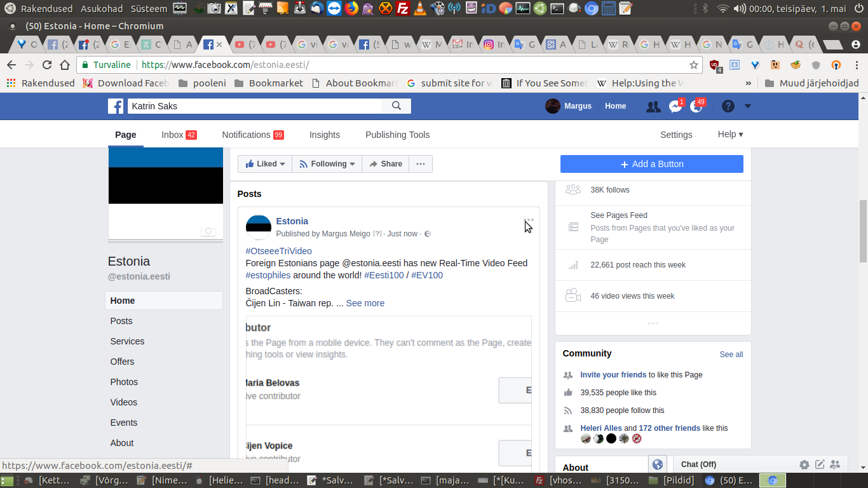Open Chat (Off) bar
Viewport: 868px width, 488px height.
click(x=698, y=464)
